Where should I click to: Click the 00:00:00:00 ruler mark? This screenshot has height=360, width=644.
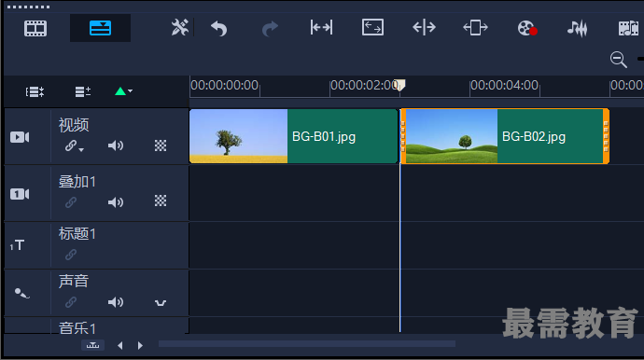[x=224, y=86]
